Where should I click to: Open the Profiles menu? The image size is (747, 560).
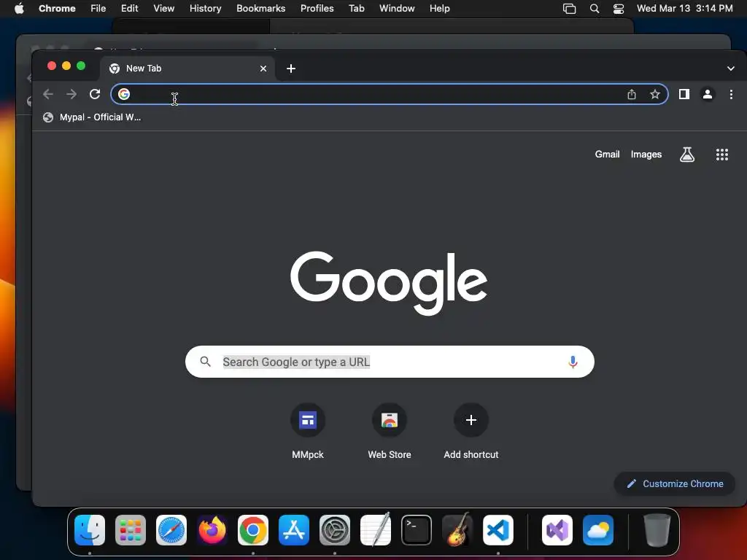(x=317, y=8)
